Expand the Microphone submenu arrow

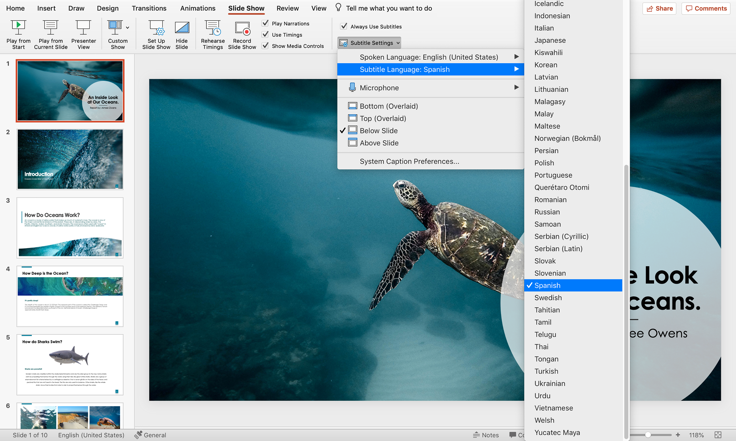click(516, 87)
